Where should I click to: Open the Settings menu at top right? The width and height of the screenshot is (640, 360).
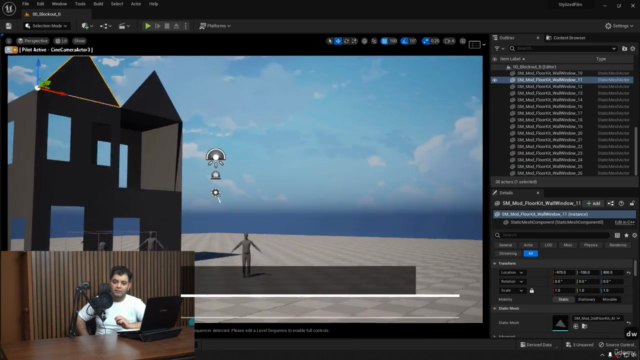619,26
